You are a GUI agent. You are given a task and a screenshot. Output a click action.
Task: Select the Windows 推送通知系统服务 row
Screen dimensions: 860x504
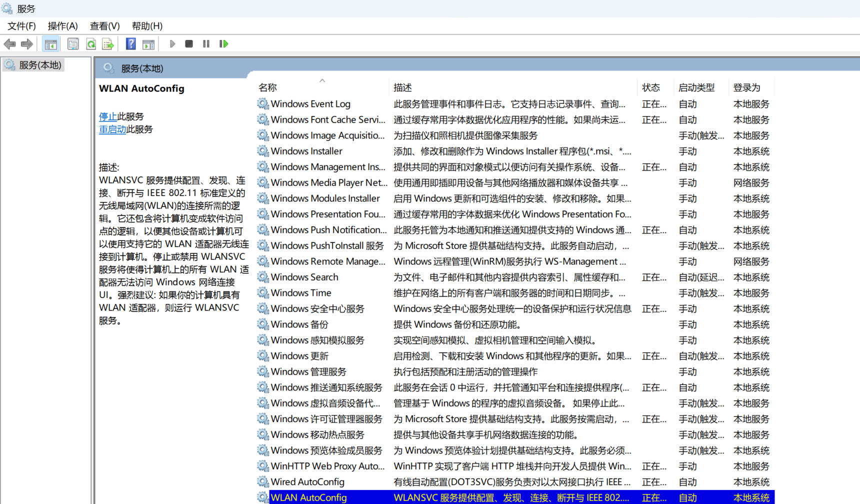515,387
